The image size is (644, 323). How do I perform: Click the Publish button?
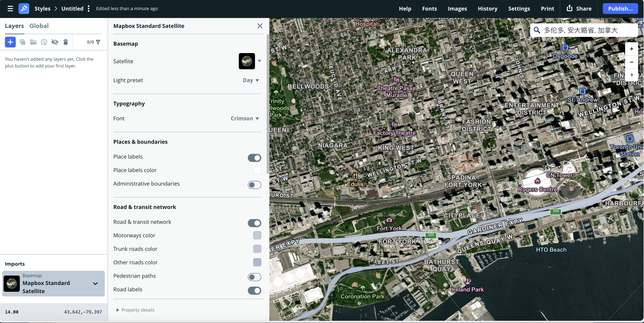pos(620,9)
